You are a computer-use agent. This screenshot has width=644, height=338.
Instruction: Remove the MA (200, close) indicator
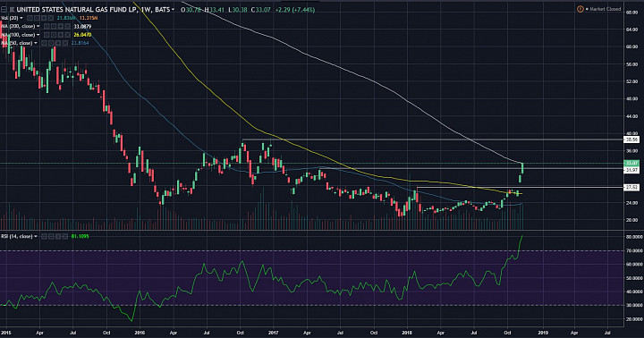click(68, 26)
